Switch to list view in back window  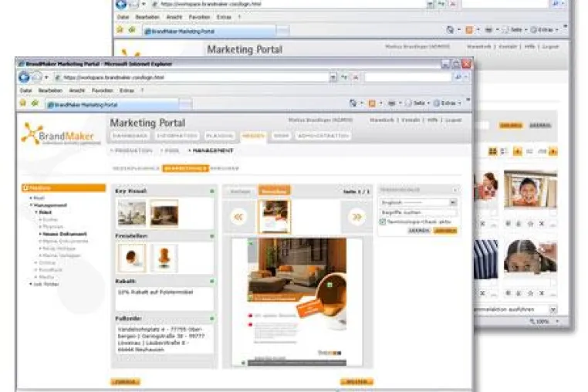505,151
